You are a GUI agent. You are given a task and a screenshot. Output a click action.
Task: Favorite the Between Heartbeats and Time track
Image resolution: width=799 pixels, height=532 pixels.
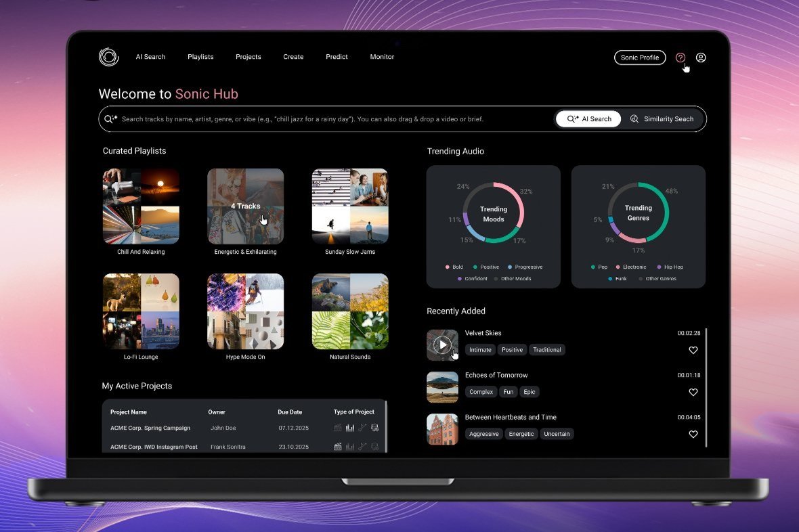point(693,434)
